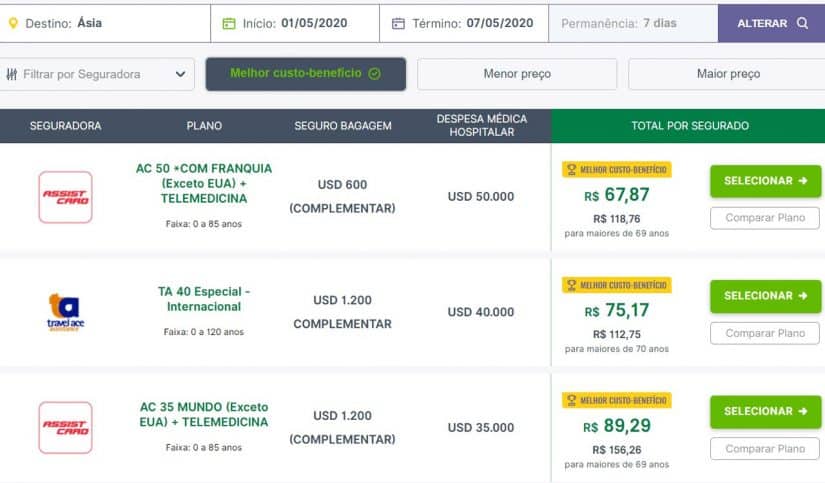Click the Permanência 7 dias field
The image size is (825, 483).
pyautogui.click(x=633, y=23)
